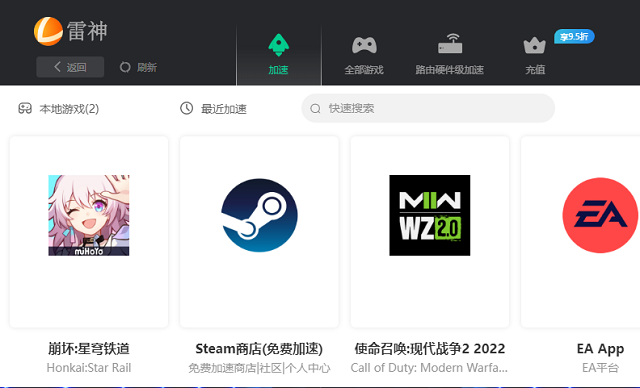Viewport: 640px width, 388px height.
Task: Click the Honkai:Star Rail subtitle
Action: click(89, 368)
